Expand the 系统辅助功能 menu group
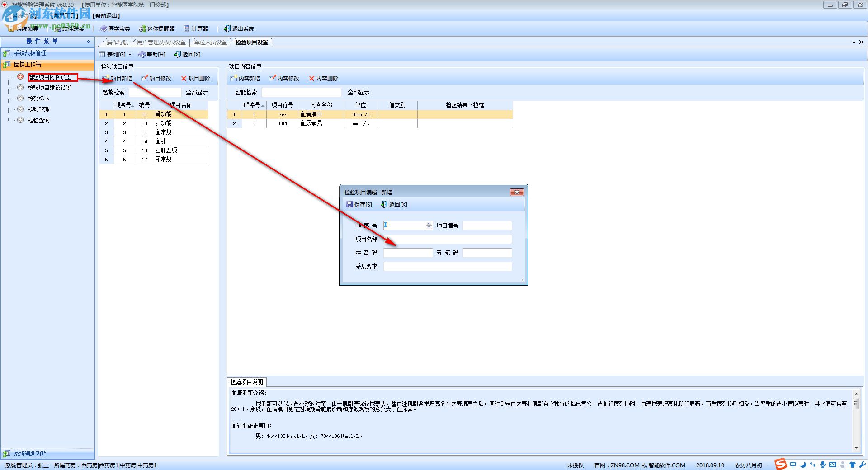The width and height of the screenshot is (868, 470). tap(47, 453)
